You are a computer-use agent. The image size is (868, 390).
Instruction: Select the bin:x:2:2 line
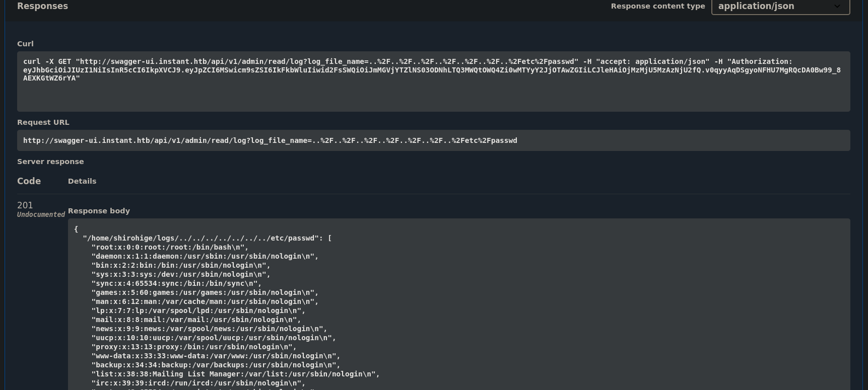(181, 265)
